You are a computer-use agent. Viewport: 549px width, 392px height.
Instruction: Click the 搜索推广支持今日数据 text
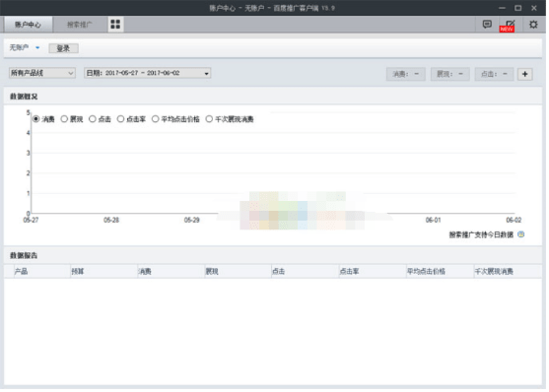pyautogui.click(x=481, y=234)
